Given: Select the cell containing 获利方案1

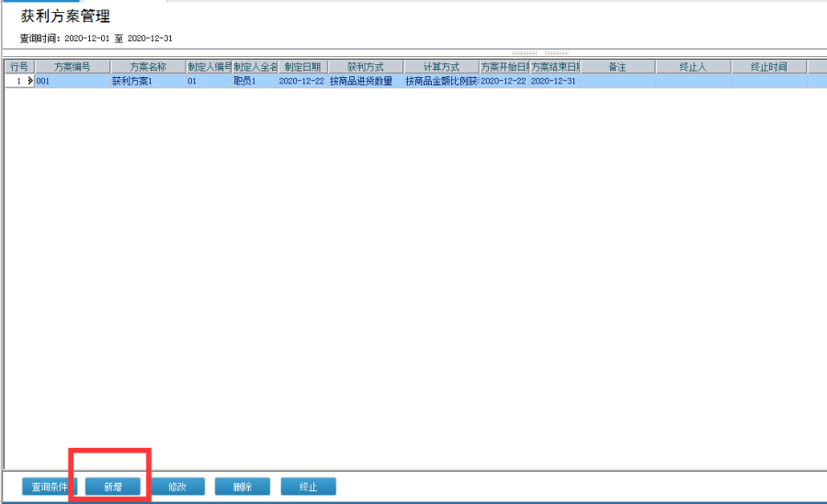Looking at the screenshot, I should click(147, 81).
